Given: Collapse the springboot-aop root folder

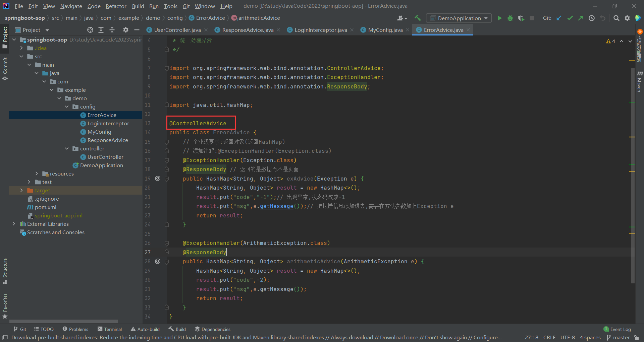Looking at the screenshot, I should coord(14,40).
